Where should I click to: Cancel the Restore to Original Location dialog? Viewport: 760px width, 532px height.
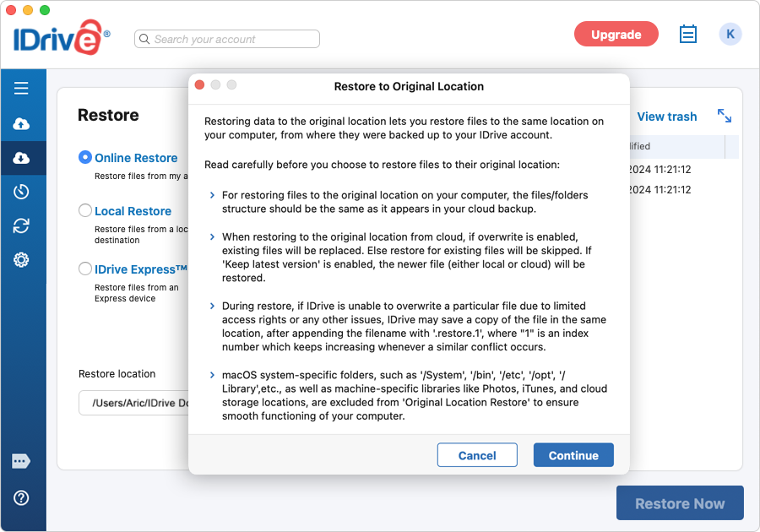coord(477,455)
